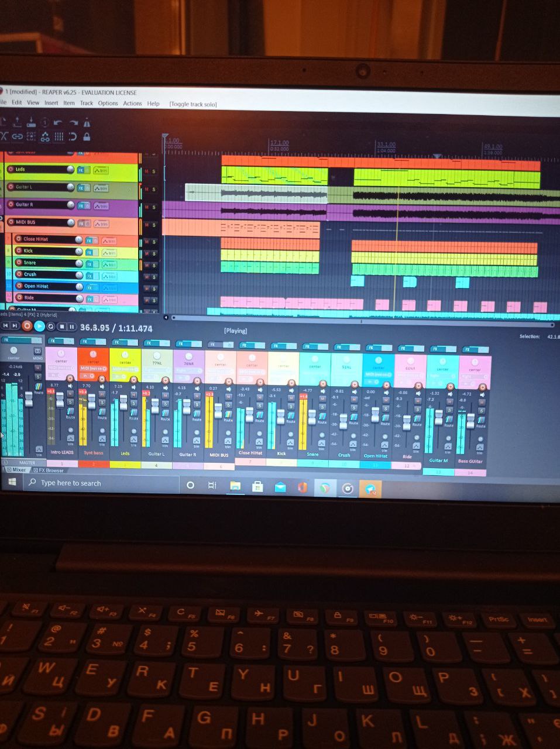Click speaker icon on Kick mixer strip

pyautogui.click(x=291, y=390)
